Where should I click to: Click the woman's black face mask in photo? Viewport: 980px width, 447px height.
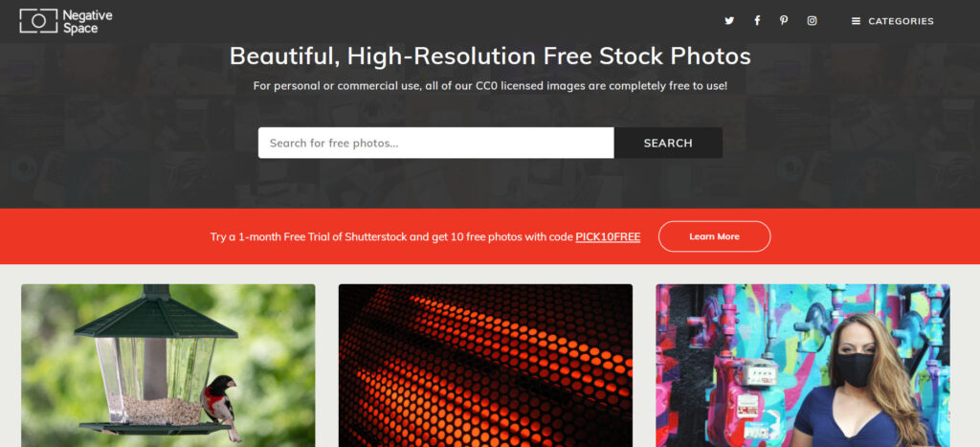pyautogui.click(x=856, y=369)
